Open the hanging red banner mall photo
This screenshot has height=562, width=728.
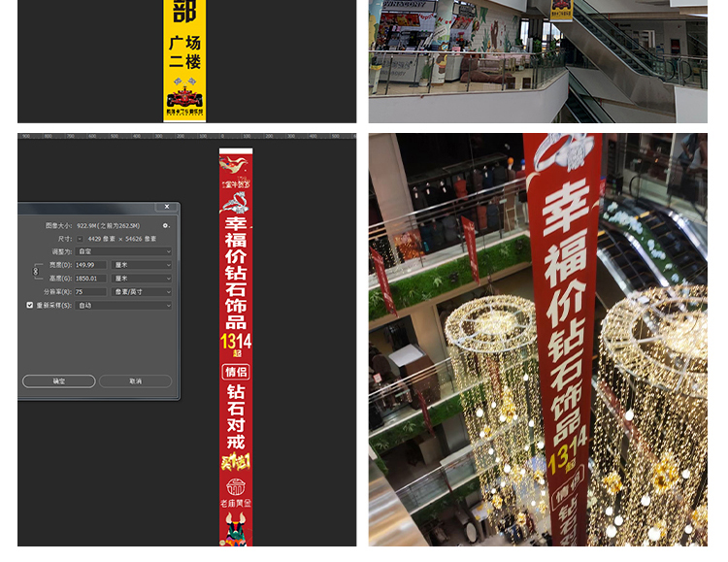[538, 340]
